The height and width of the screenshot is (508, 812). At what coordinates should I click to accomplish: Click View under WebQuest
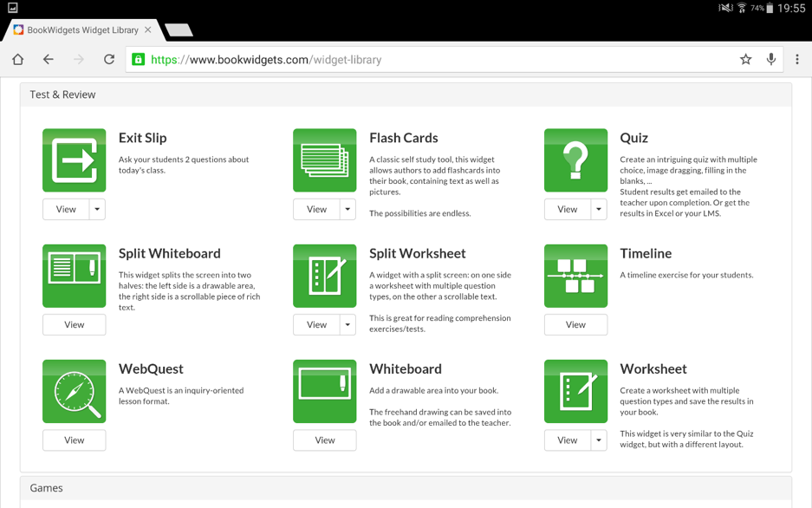click(x=74, y=440)
